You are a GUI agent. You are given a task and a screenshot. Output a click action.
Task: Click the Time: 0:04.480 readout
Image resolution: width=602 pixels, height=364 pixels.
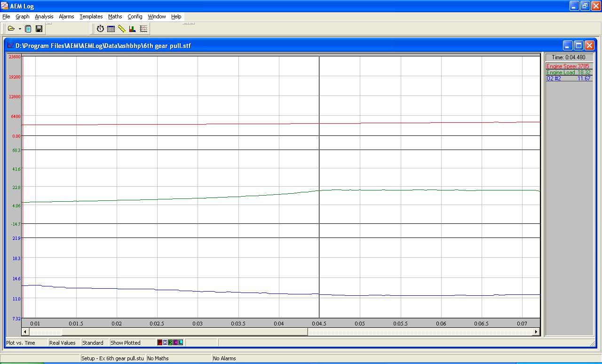pos(569,57)
